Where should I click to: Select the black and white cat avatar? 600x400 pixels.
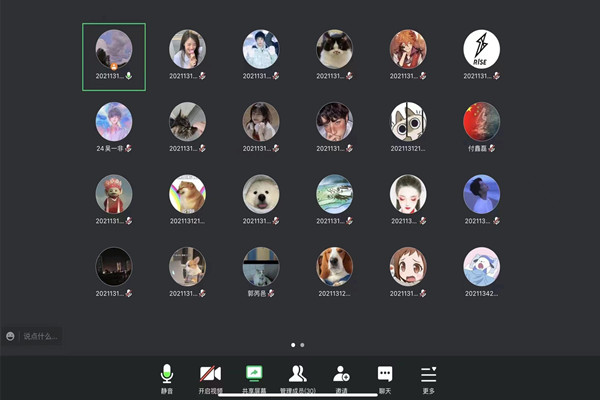[x=335, y=48]
